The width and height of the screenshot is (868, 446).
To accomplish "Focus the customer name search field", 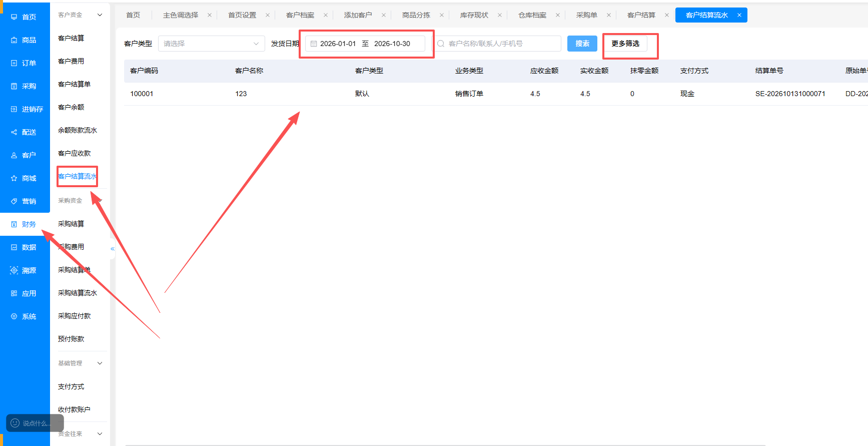I will (498, 44).
